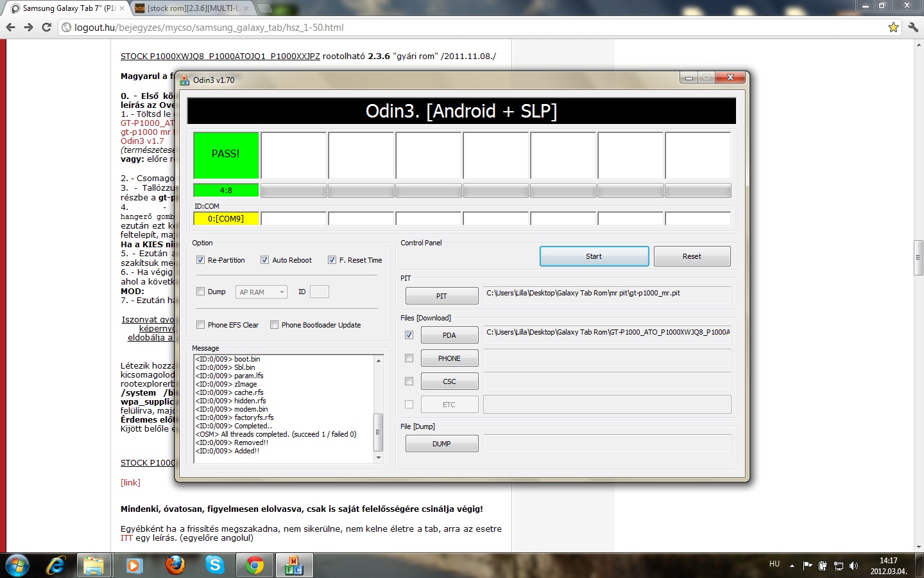
Task: Open STOCK P1000XWJQ8 link on page
Action: [220, 56]
